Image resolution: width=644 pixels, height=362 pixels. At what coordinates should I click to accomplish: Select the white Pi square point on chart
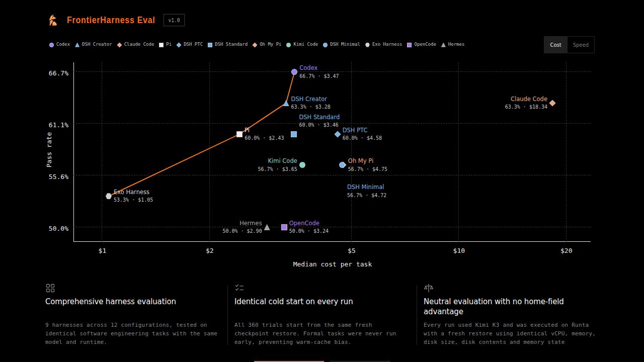[239, 134]
